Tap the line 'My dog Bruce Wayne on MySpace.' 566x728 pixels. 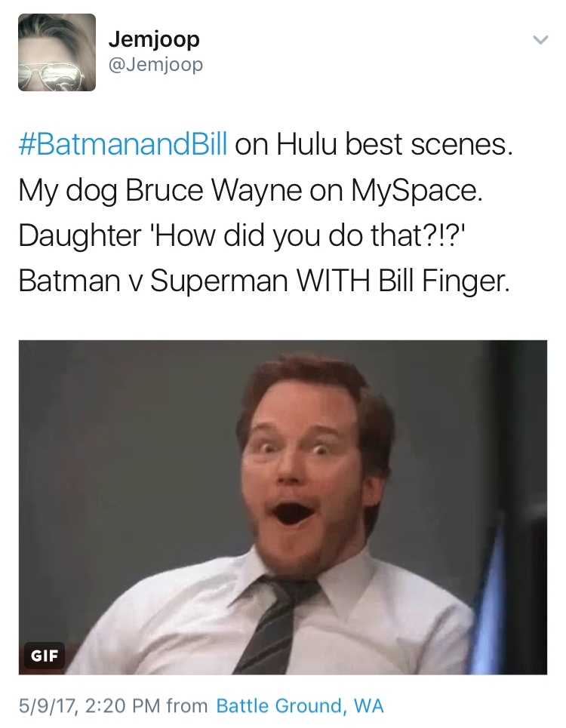[x=251, y=190]
